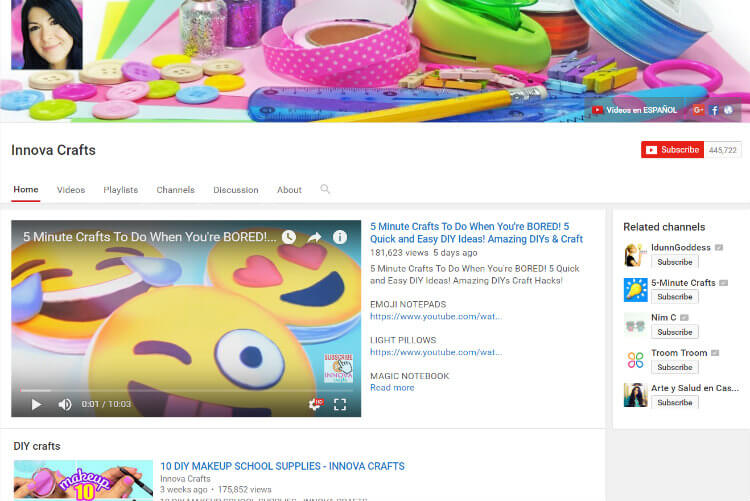This screenshot has width=750, height=501.
Task: Play the featured video
Action: pyautogui.click(x=36, y=404)
